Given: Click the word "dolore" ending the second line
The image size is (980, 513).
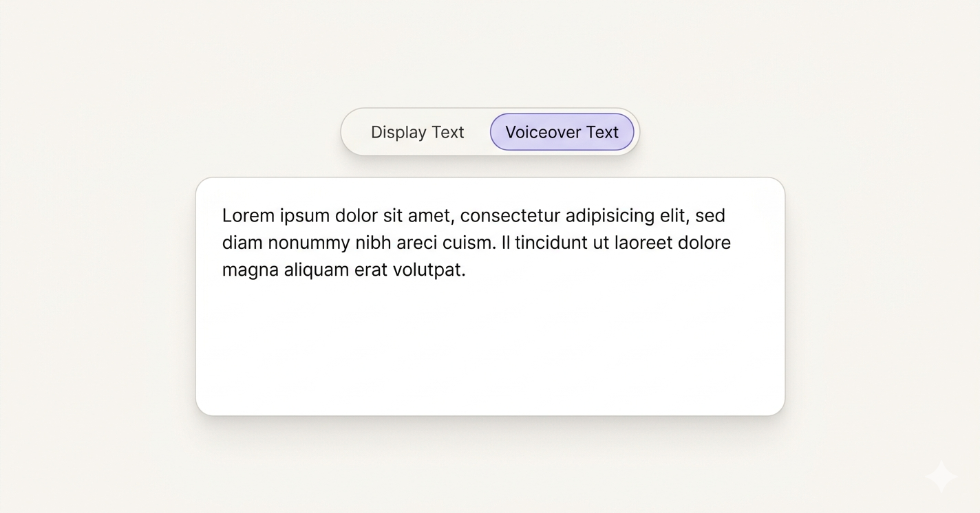Looking at the screenshot, I should [704, 243].
